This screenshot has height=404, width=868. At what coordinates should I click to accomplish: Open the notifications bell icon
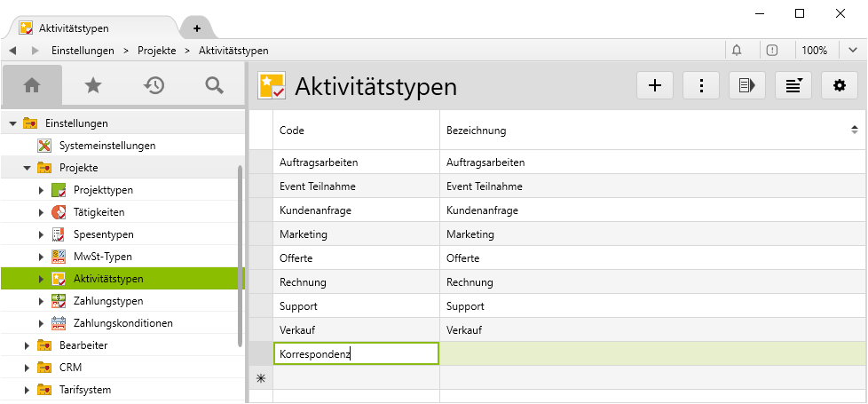(737, 51)
